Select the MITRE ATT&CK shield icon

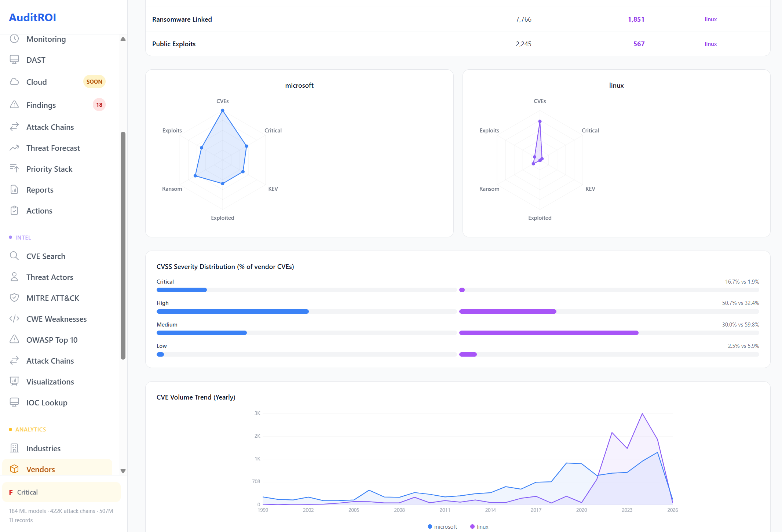pyautogui.click(x=14, y=298)
